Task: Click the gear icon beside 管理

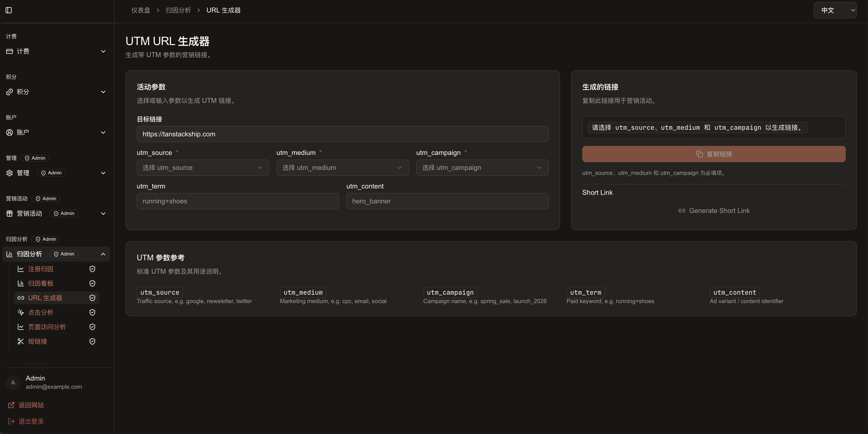Action: click(x=10, y=173)
